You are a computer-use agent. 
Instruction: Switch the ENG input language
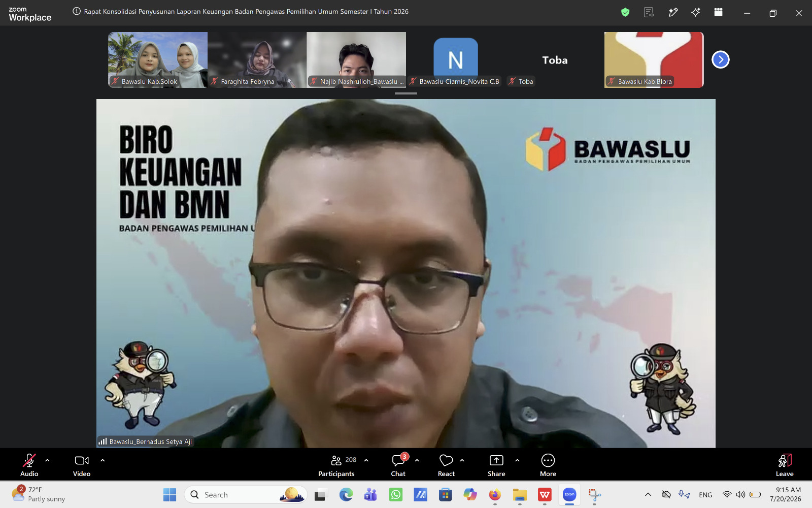705,495
